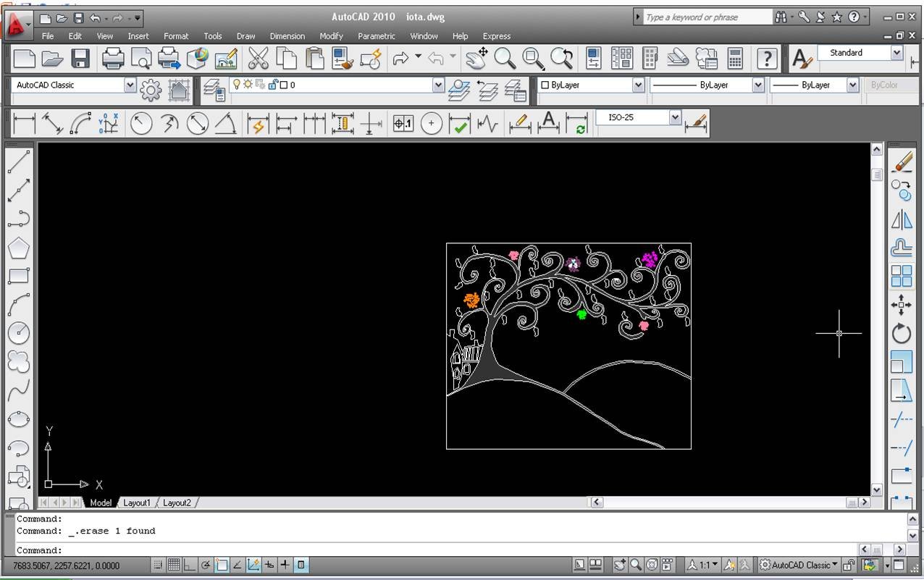The width and height of the screenshot is (924, 580).
Task: Select the Rotate modify tool
Action: (x=902, y=333)
